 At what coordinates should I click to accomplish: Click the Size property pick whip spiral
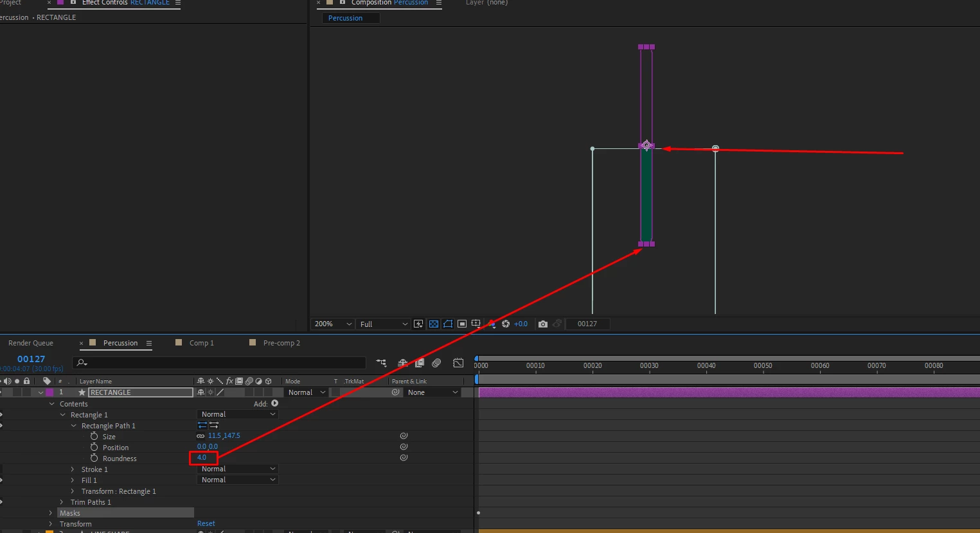[x=404, y=436]
